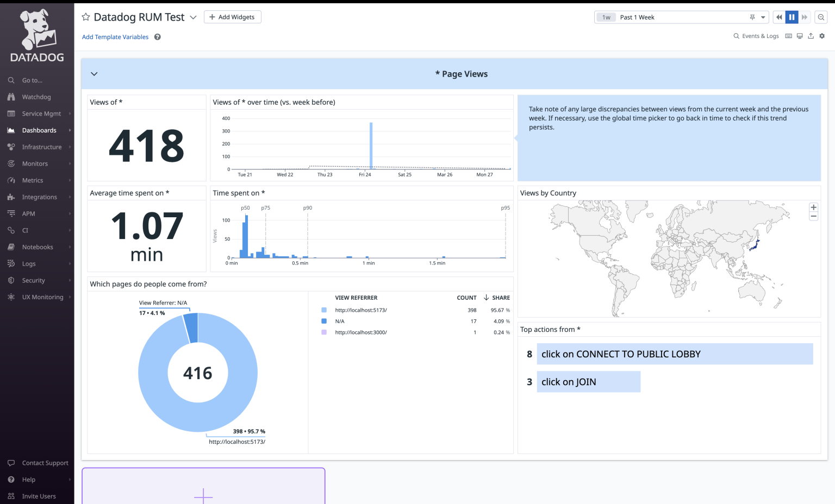Open dashboard settings with the gear icon

822,35
